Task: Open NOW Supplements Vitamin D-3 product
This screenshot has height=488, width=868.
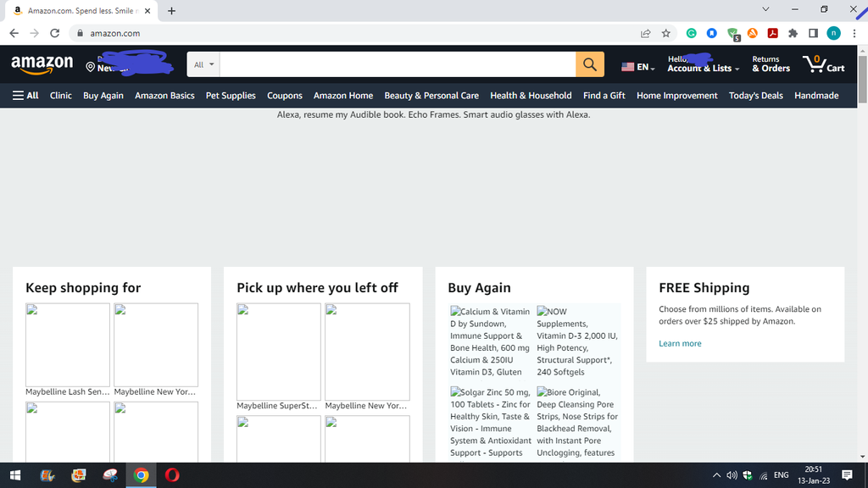Action: point(577,342)
